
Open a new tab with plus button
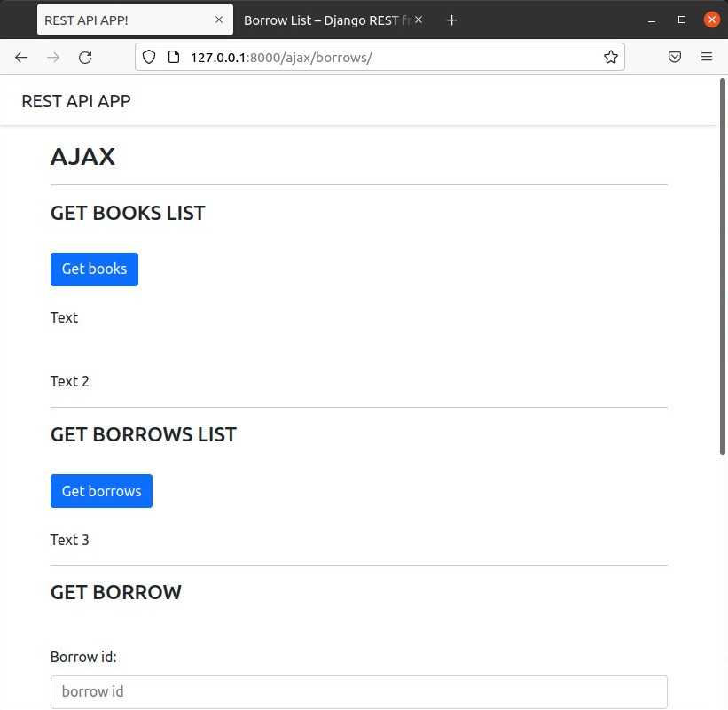point(451,20)
